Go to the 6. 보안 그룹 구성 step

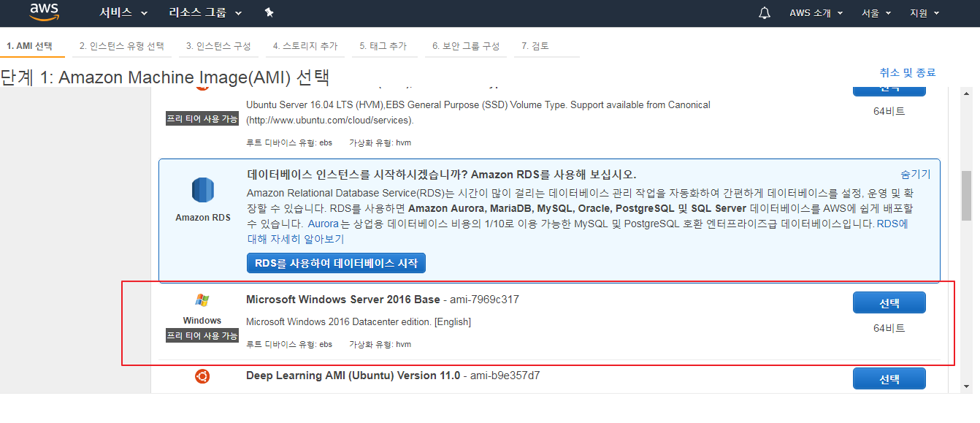466,46
